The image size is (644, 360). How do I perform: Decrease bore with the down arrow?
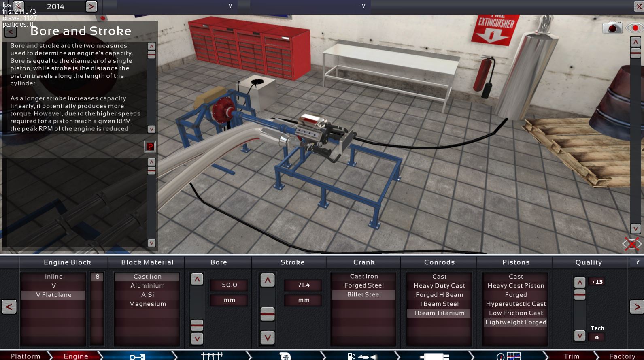point(197,339)
